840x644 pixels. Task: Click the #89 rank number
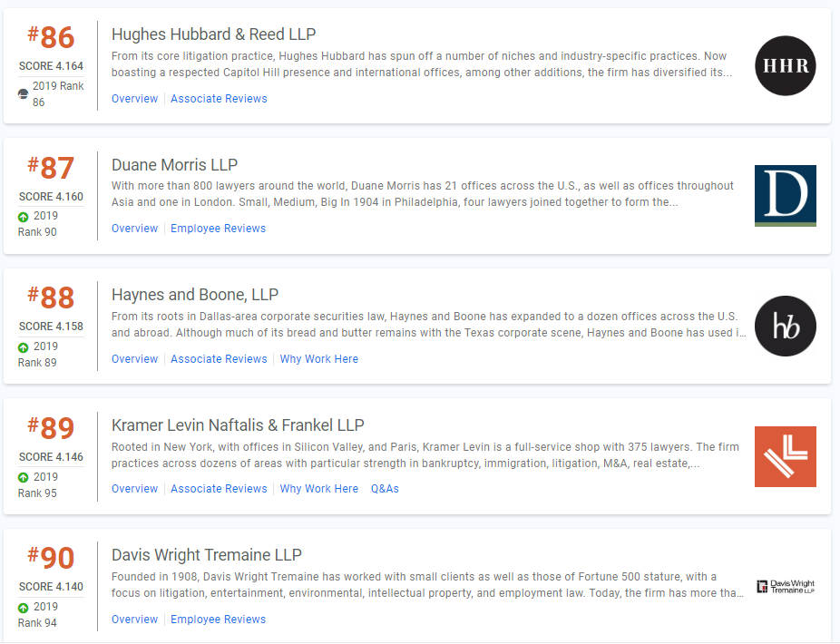point(51,428)
